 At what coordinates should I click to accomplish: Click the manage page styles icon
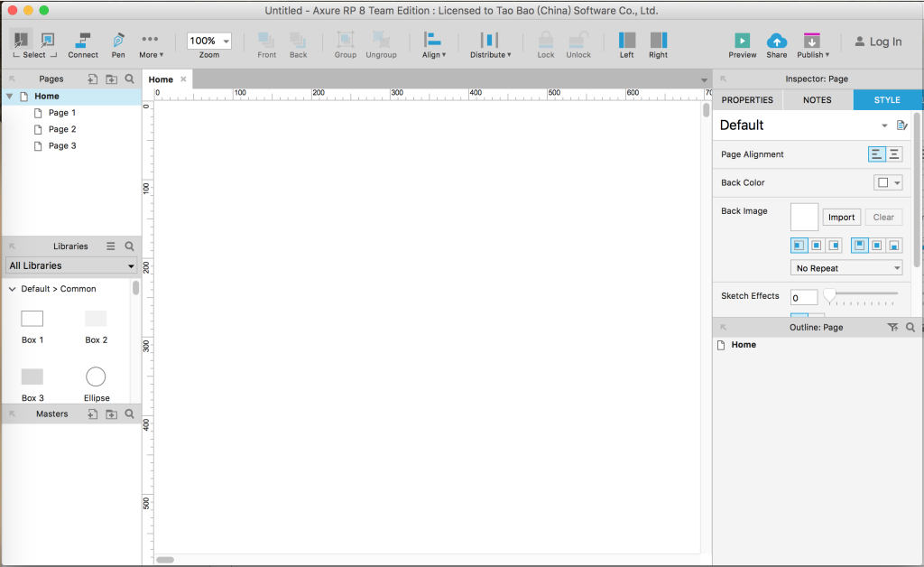pyautogui.click(x=901, y=125)
